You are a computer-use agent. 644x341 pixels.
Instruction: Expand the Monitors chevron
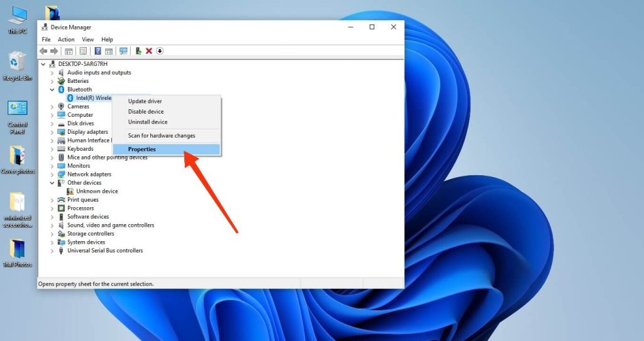click(x=52, y=166)
